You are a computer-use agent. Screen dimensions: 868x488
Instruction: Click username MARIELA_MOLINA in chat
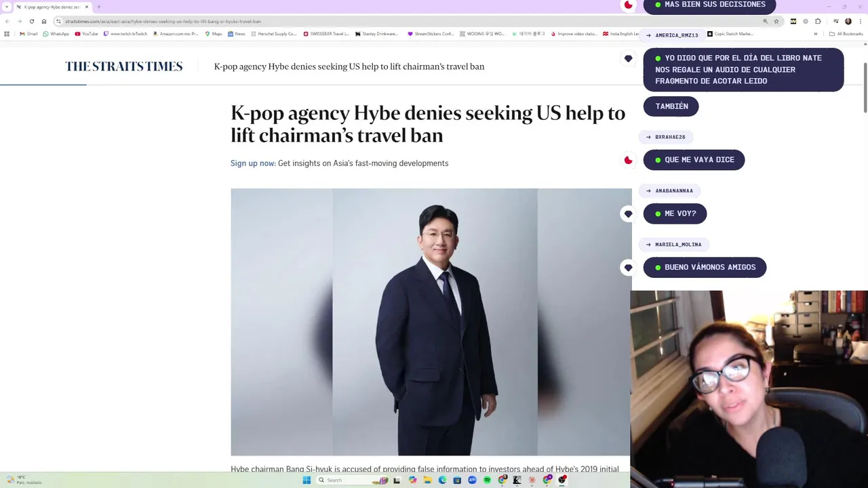pyautogui.click(x=678, y=245)
